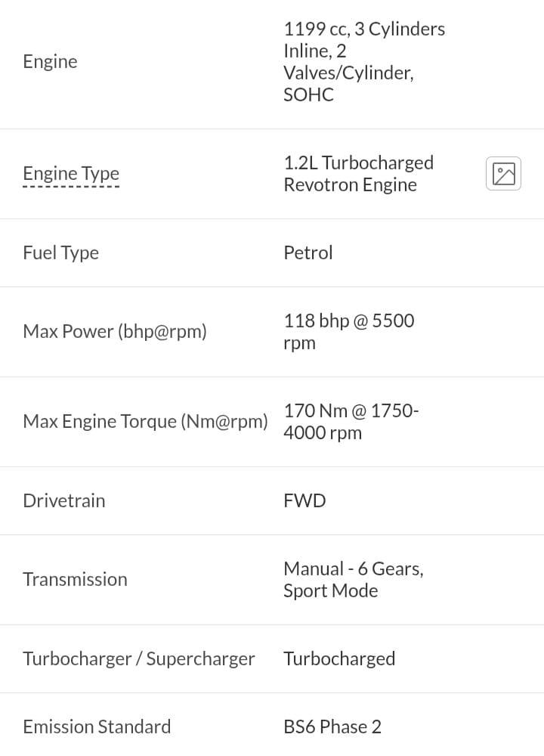544x756 pixels.
Task: Click the dashed-underlined Engine Type label
Action: pos(71,174)
